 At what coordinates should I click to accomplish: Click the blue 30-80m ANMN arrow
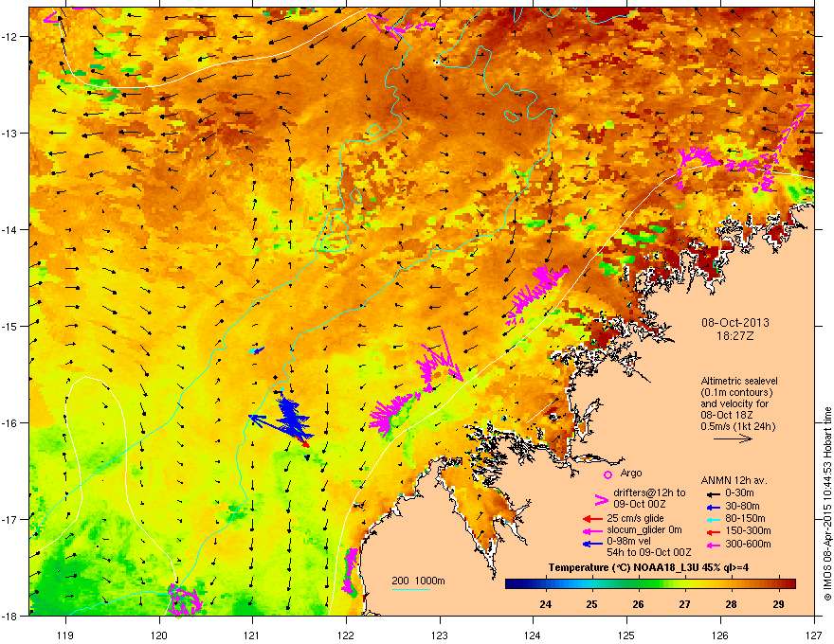(713, 507)
